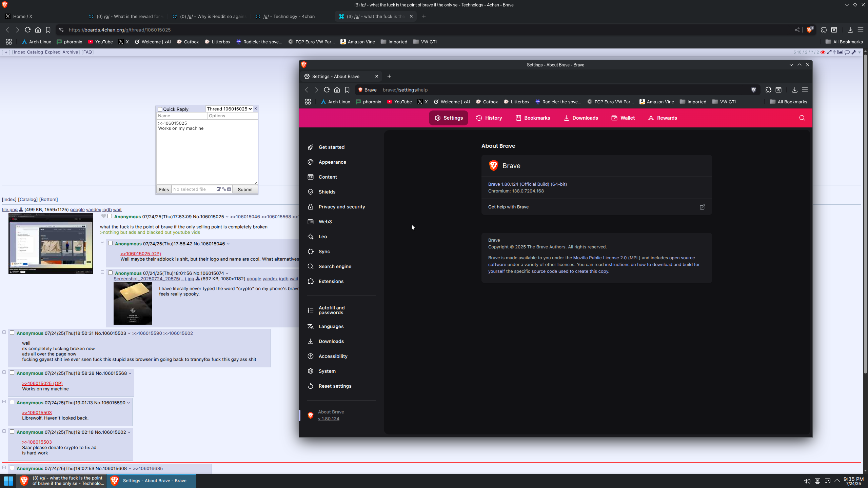Click speech bubble icon in 4chan header
This screenshot has width=868, height=488.
click(847, 52)
